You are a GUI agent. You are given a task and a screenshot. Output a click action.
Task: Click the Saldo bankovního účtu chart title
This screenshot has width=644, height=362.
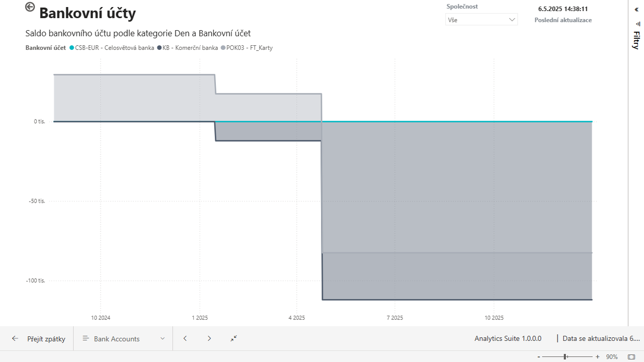138,33
